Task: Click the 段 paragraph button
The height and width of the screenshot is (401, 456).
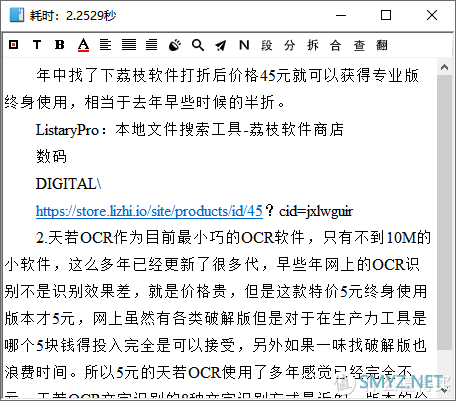Action: point(267,45)
